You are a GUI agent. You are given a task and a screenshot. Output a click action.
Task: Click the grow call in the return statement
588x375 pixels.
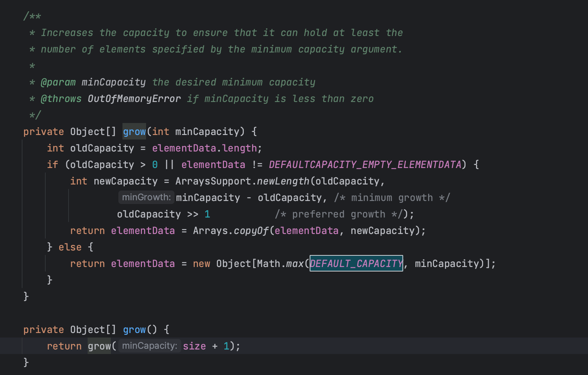click(x=99, y=346)
